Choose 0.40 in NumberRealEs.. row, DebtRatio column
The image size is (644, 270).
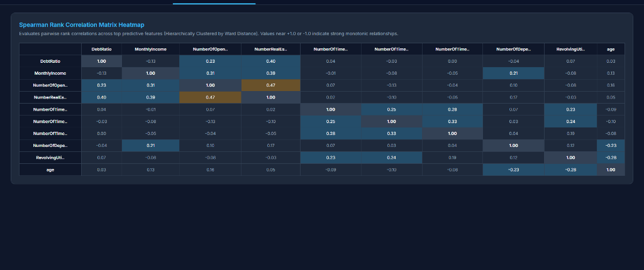[101, 97]
